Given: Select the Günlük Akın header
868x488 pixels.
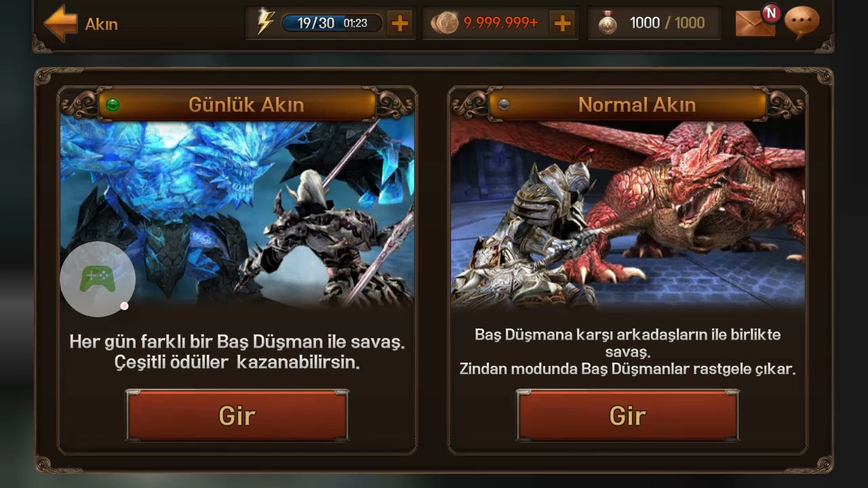Looking at the screenshot, I should click(x=237, y=104).
